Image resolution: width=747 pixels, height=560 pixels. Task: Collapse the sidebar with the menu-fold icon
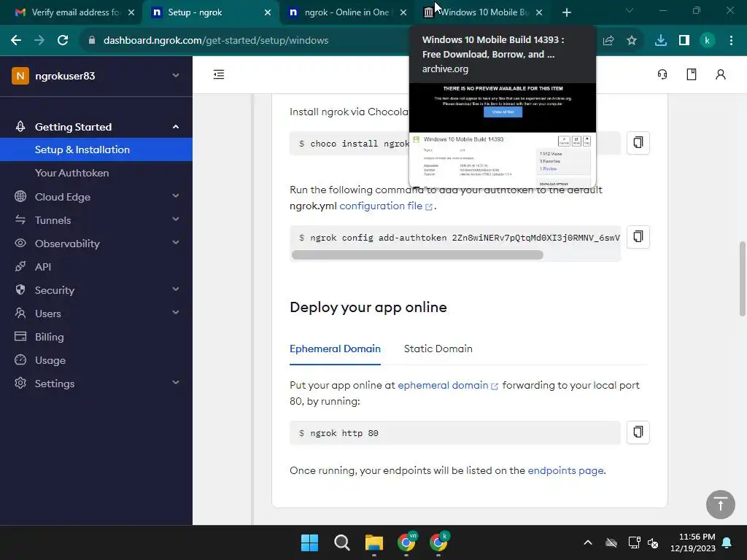pos(219,74)
